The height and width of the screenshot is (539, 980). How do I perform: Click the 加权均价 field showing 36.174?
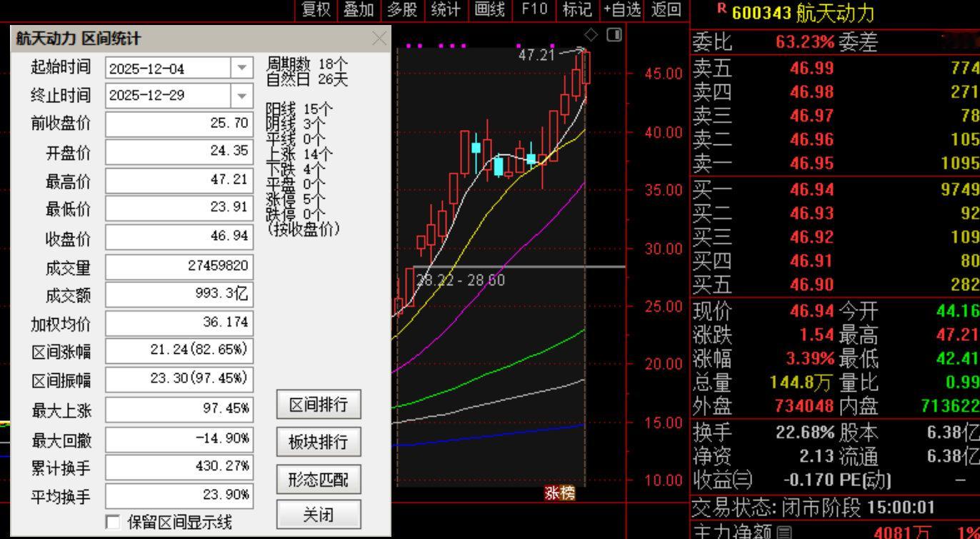(179, 323)
